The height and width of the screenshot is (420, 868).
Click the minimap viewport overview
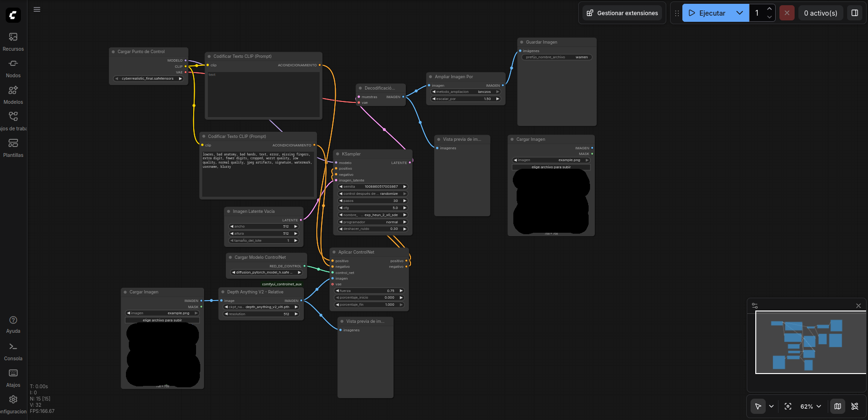pos(811,342)
